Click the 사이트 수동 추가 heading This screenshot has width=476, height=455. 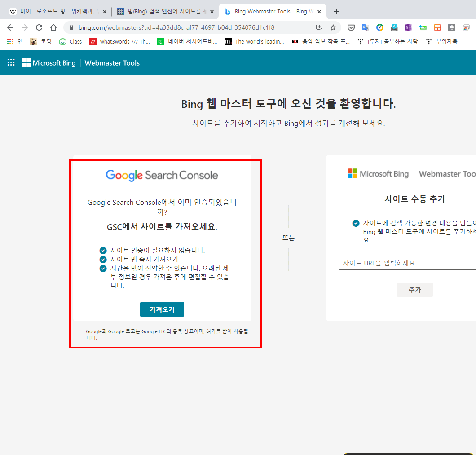(414, 199)
